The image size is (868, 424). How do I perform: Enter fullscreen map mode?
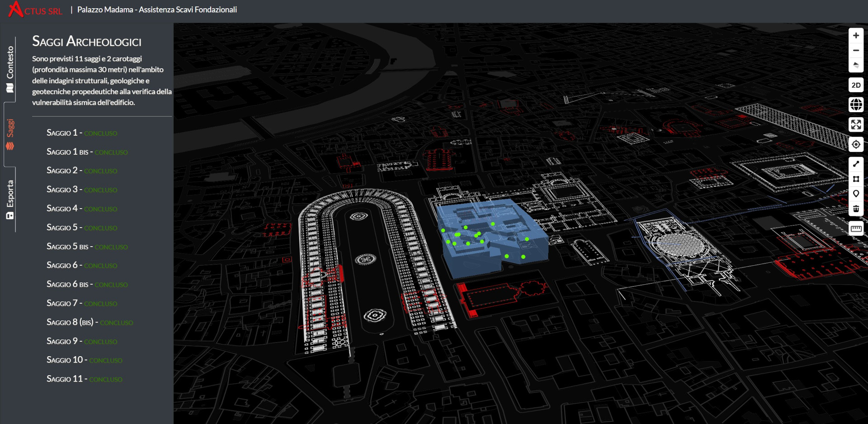(856, 124)
